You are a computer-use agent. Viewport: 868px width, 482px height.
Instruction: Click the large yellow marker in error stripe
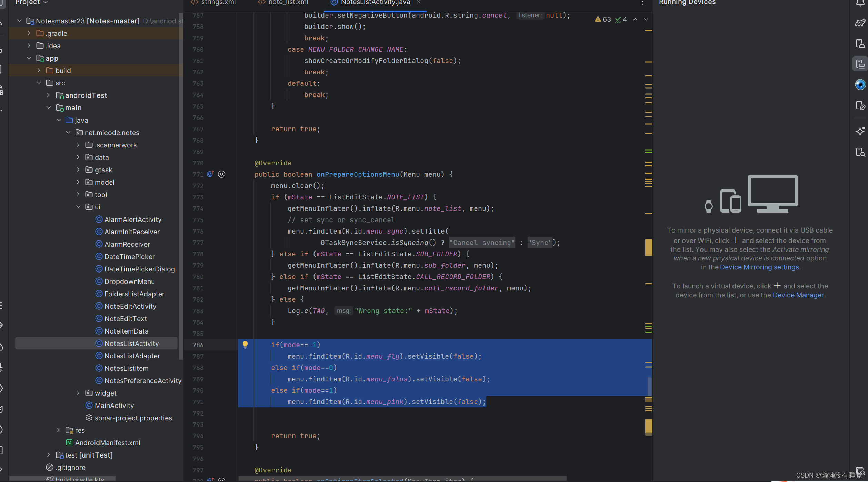tap(648, 247)
